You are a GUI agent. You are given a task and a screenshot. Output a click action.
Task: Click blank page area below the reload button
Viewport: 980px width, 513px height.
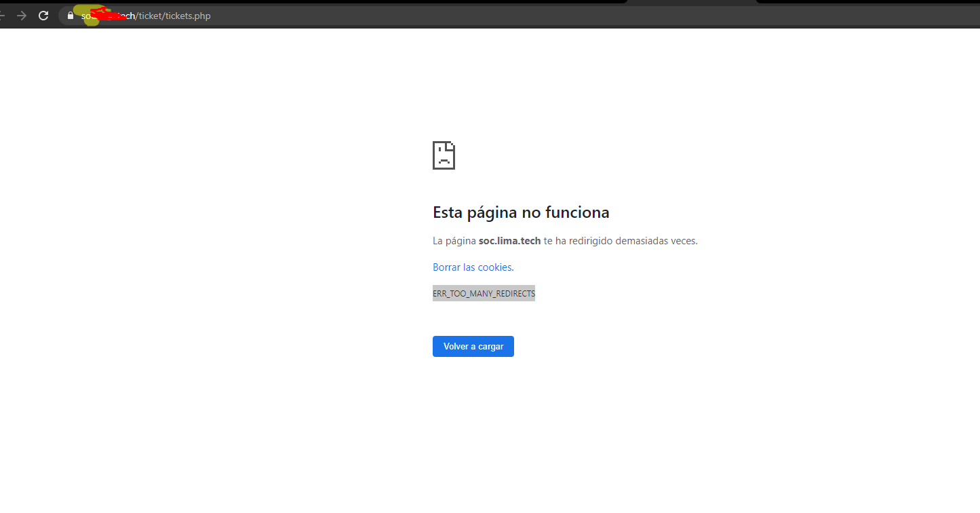473,421
